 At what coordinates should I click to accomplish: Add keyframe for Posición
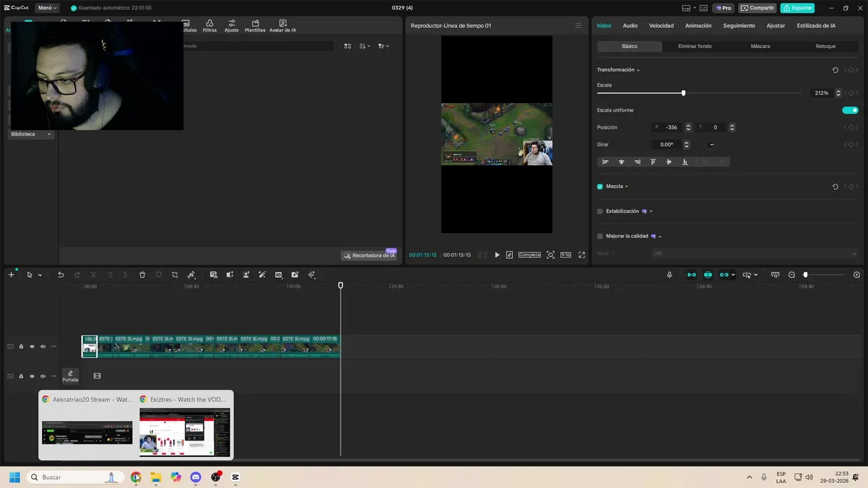851,127
